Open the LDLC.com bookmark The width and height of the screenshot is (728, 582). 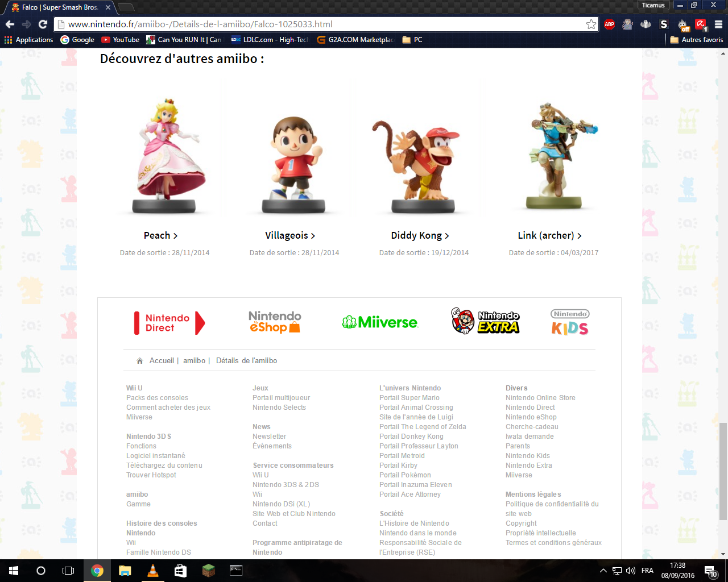pyautogui.click(x=270, y=40)
